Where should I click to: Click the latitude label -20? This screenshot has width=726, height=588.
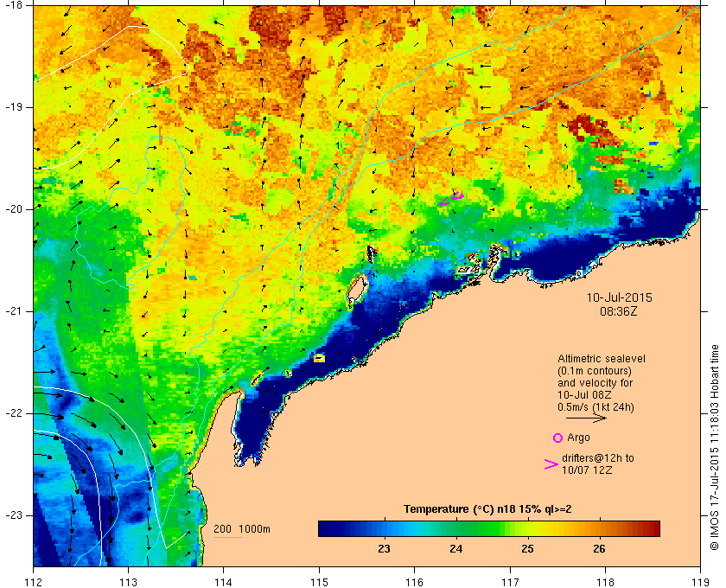pos(13,209)
